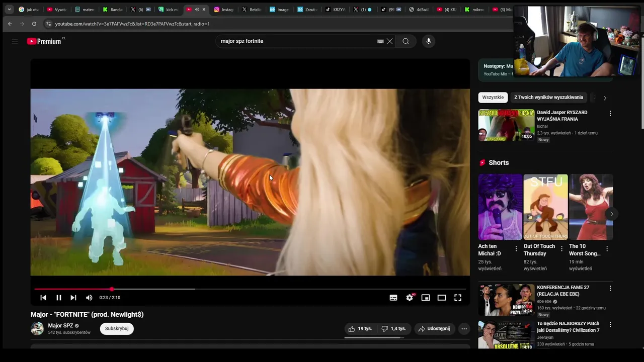The height and width of the screenshot is (362, 644).
Task: Show more filter chips with the arrow
Action: click(x=605, y=98)
